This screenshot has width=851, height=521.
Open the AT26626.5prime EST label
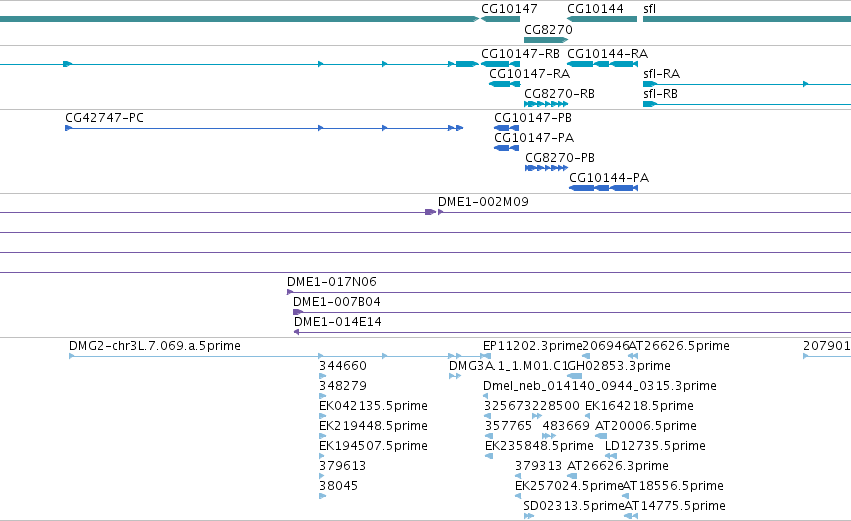pyautogui.click(x=679, y=346)
